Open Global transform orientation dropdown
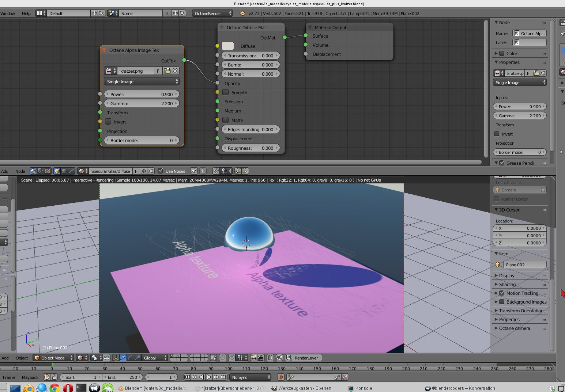Image resolution: width=565 pixels, height=392 pixels. pos(155,358)
